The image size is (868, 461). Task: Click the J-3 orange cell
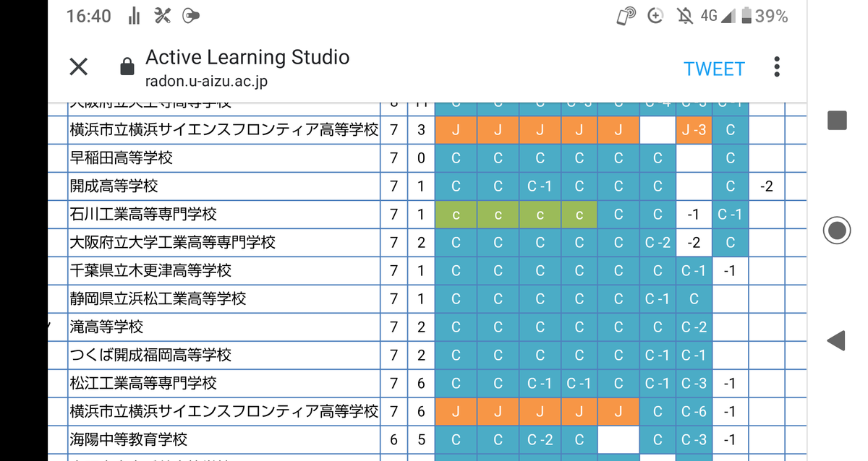(x=694, y=130)
